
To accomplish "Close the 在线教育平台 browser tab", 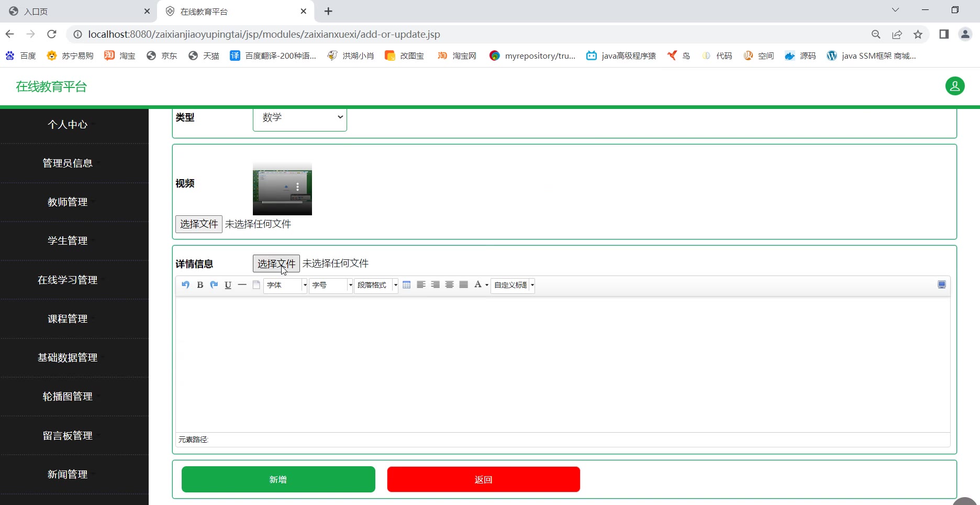I will 304,11.
